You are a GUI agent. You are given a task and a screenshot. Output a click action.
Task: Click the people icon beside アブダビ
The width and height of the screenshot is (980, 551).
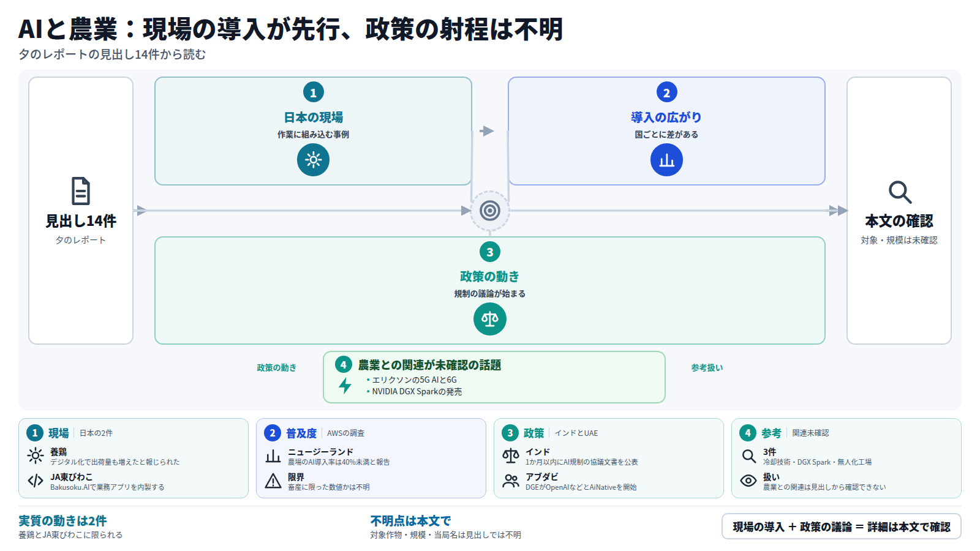(x=511, y=481)
